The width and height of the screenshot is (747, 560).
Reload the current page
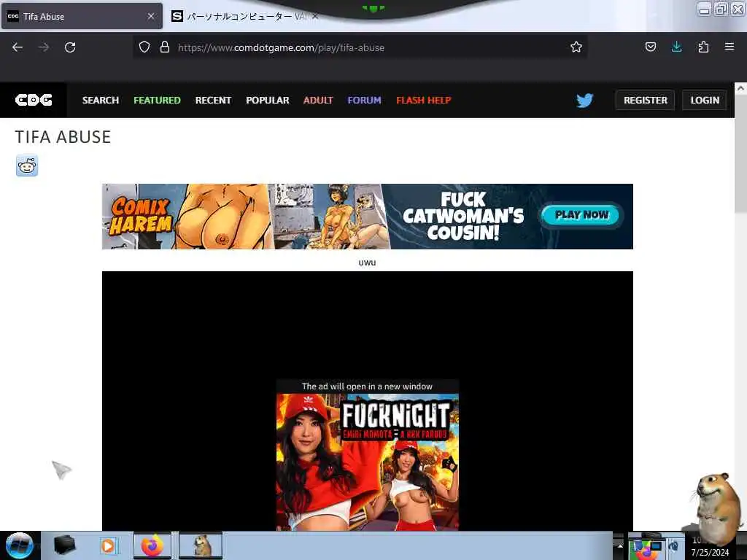pos(70,47)
